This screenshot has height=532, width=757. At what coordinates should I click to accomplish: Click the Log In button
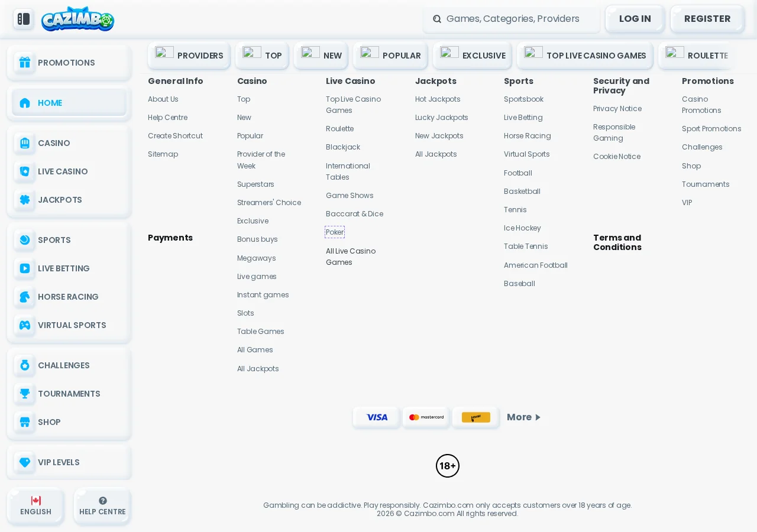coord(635,19)
